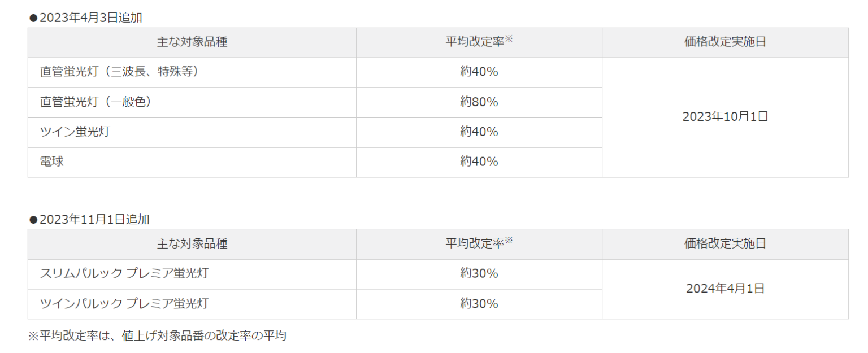Click the 2023年10月1日 date cell
The image size is (868, 353).
725,117
